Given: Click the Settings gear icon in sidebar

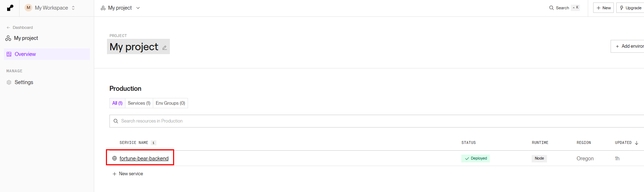Looking at the screenshot, I should click(9, 82).
